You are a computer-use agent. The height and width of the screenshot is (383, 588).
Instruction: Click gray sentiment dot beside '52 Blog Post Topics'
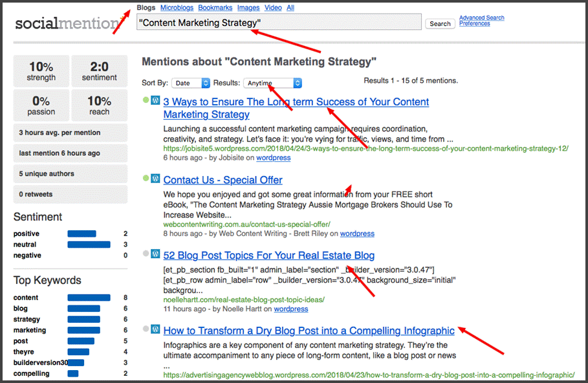146,254
